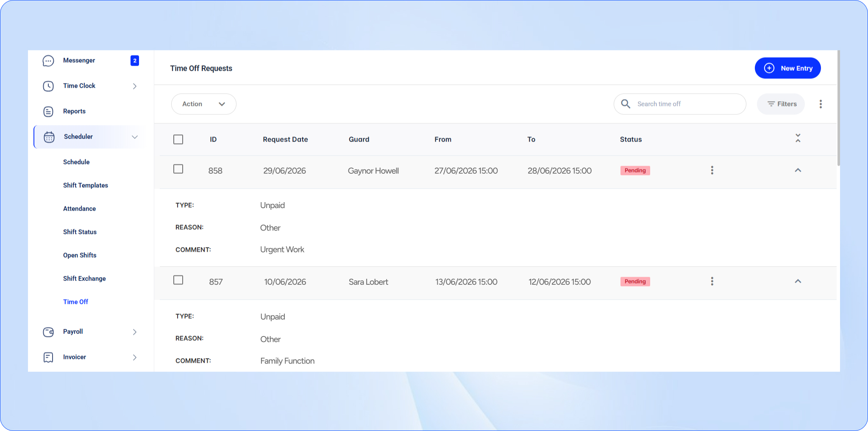868x431 pixels.
Task: Click the Scheduler calendar icon
Action: pos(49,137)
